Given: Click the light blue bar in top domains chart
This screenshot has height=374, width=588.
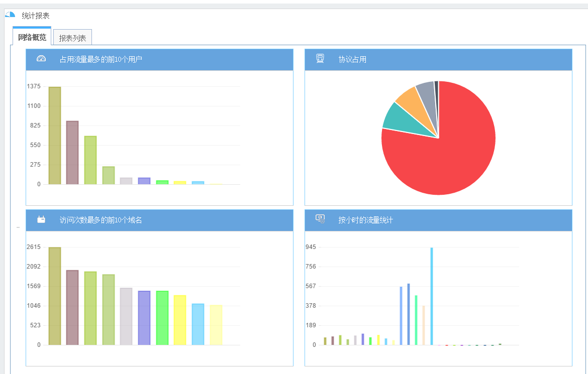Looking at the screenshot, I should tap(198, 324).
